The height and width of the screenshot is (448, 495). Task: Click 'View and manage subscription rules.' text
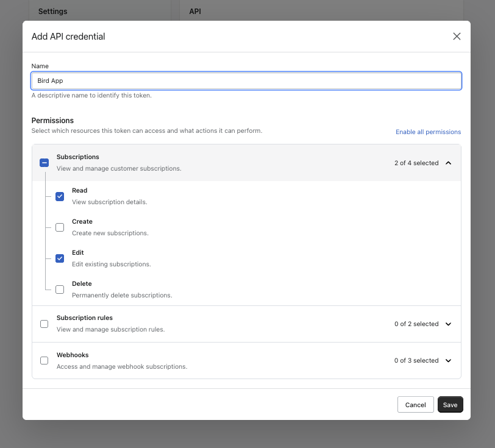click(110, 329)
